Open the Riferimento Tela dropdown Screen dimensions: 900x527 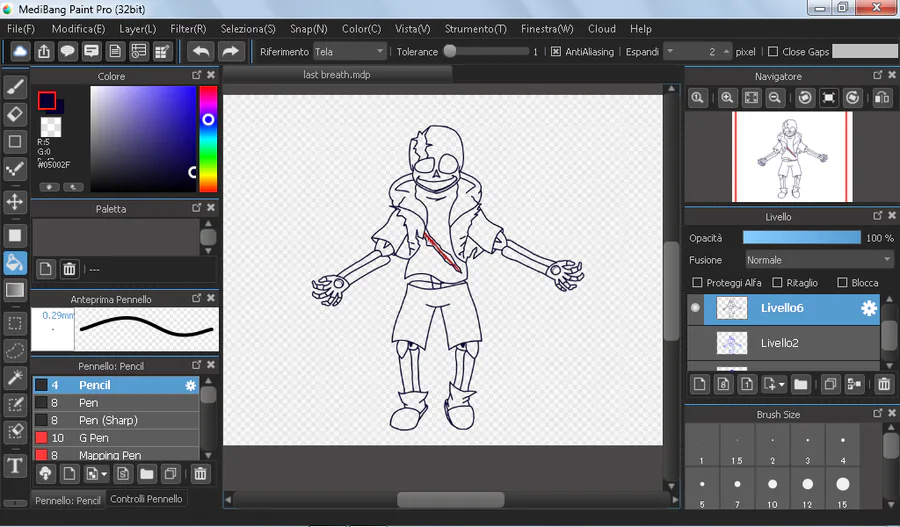click(x=350, y=52)
